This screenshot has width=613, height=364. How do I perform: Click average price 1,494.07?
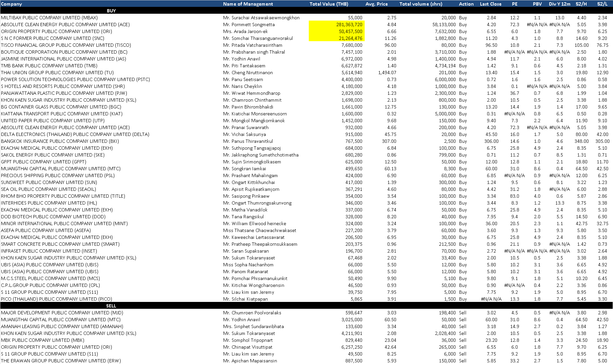tap(387, 73)
